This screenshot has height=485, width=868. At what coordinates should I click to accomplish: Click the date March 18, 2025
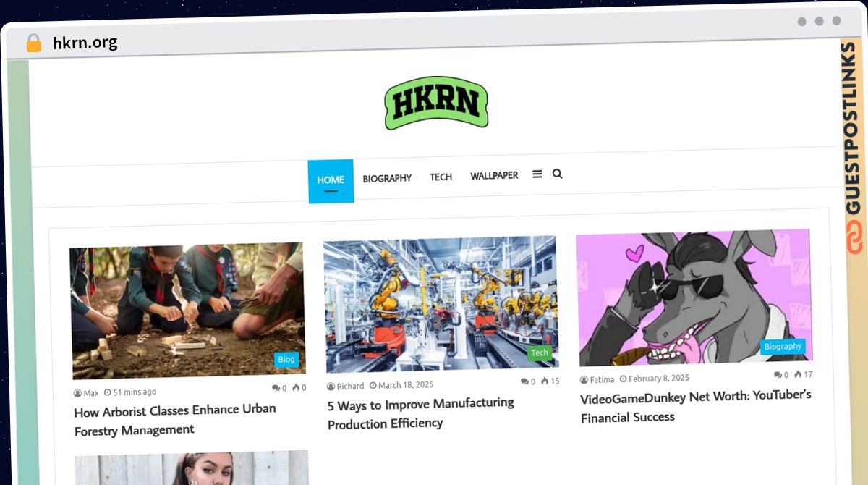[x=406, y=385]
